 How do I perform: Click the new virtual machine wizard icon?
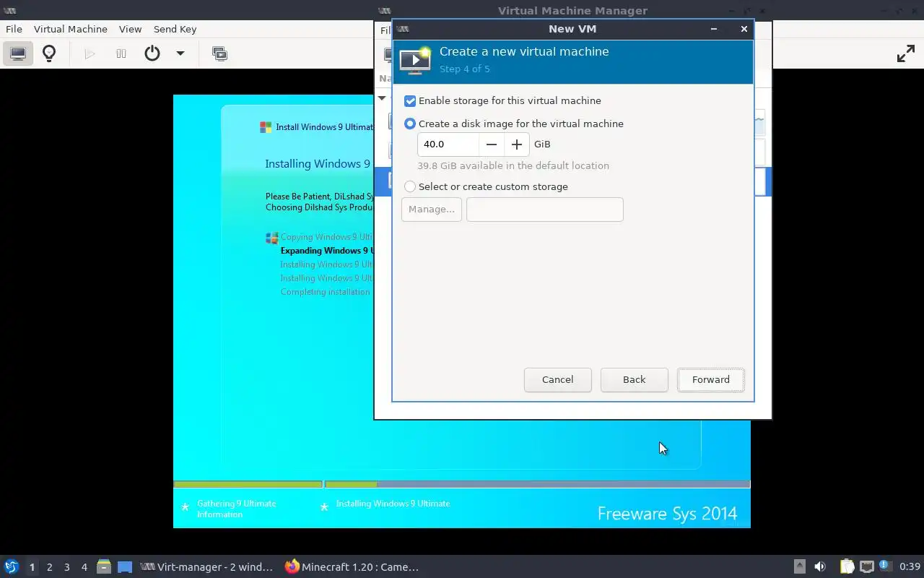pos(415,61)
